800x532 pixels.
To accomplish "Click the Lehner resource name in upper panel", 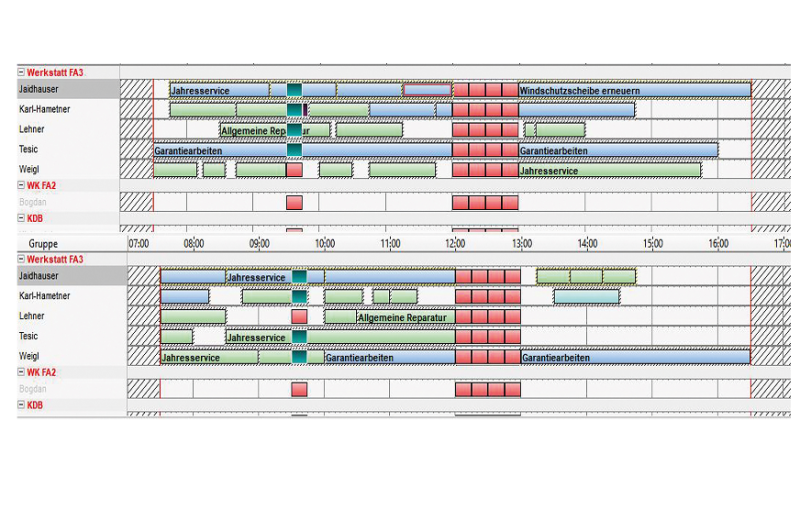I will pyautogui.click(x=32, y=129).
